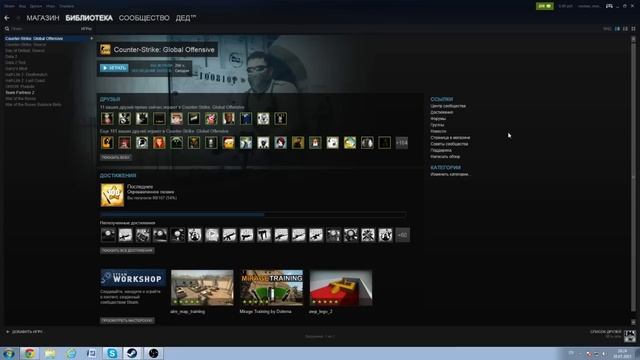The height and width of the screenshot is (360, 640).
Task: Open second friend avatar in top row
Action: click(124, 119)
